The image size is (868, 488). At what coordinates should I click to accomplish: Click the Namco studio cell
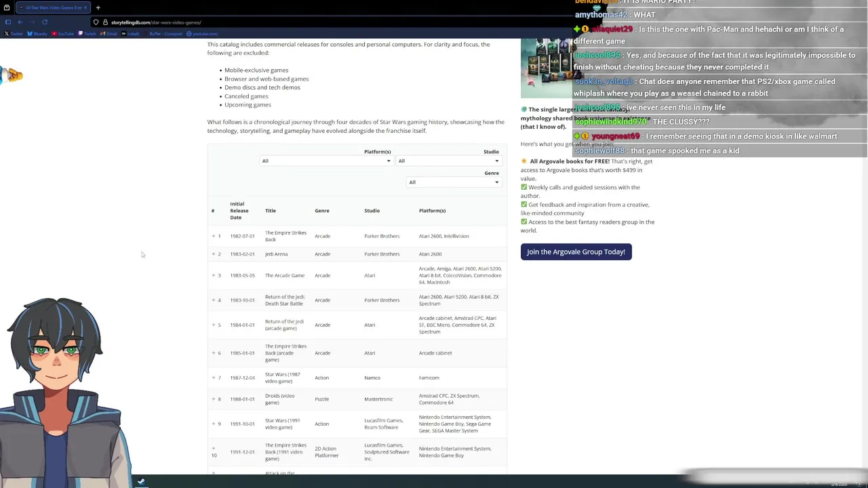point(372,378)
